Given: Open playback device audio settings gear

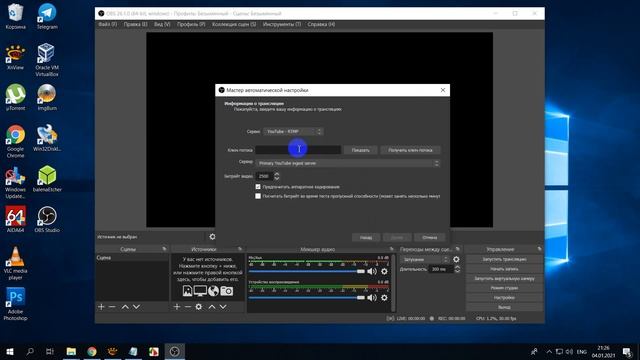Looking at the screenshot, I should pos(384,298).
